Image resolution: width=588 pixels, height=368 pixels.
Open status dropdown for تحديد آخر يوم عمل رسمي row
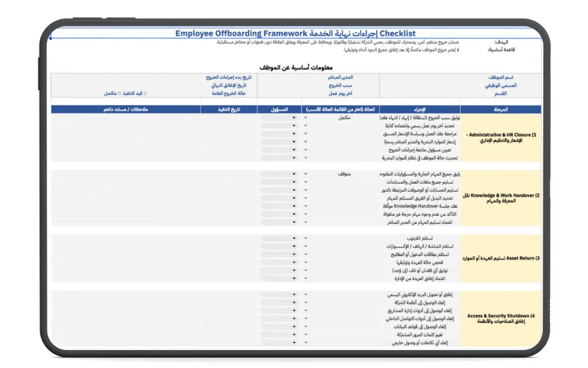(x=306, y=126)
